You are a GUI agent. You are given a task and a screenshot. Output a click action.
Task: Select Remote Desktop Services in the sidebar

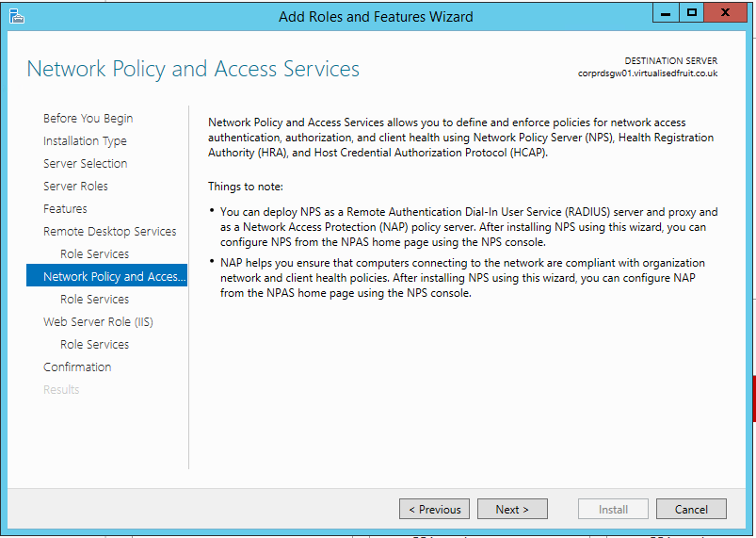(109, 231)
